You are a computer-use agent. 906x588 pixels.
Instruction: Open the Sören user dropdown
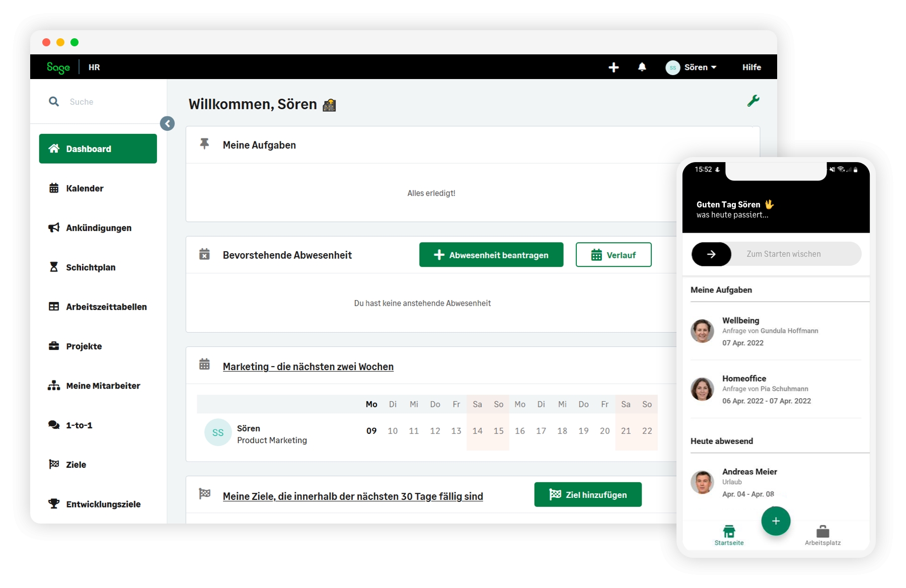pyautogui.click(x=692, y=67)
